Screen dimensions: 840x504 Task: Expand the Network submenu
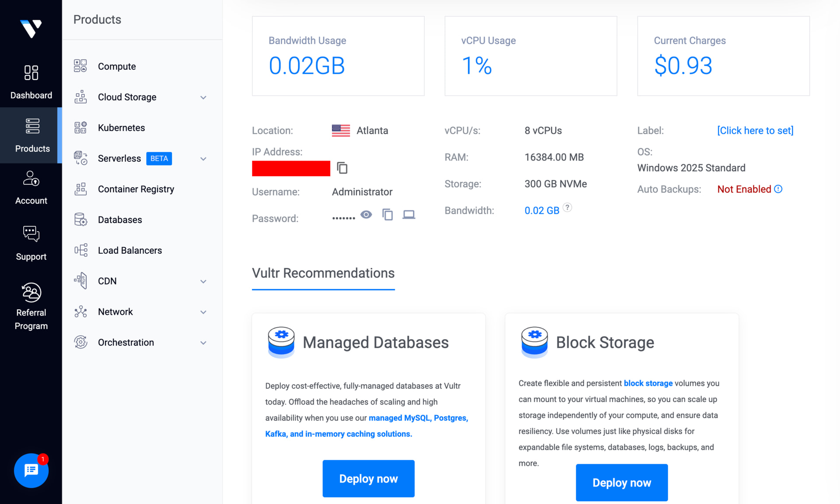pos(203,312)
